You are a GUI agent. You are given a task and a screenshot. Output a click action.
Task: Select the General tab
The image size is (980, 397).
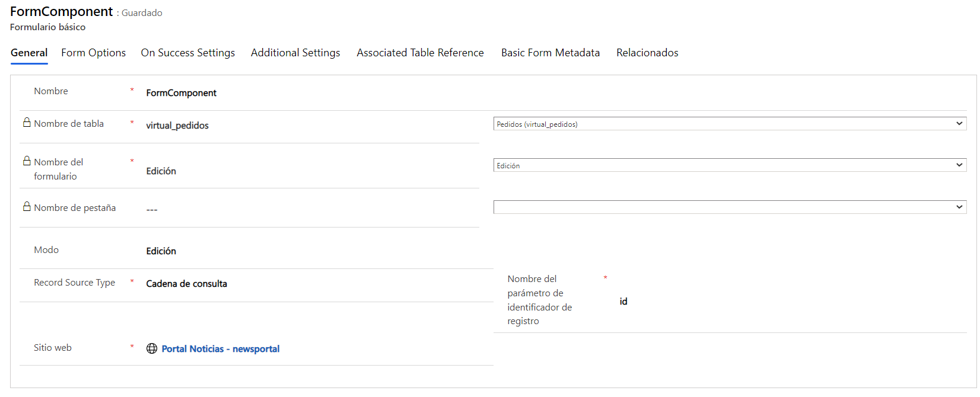[x=29, y=53]
